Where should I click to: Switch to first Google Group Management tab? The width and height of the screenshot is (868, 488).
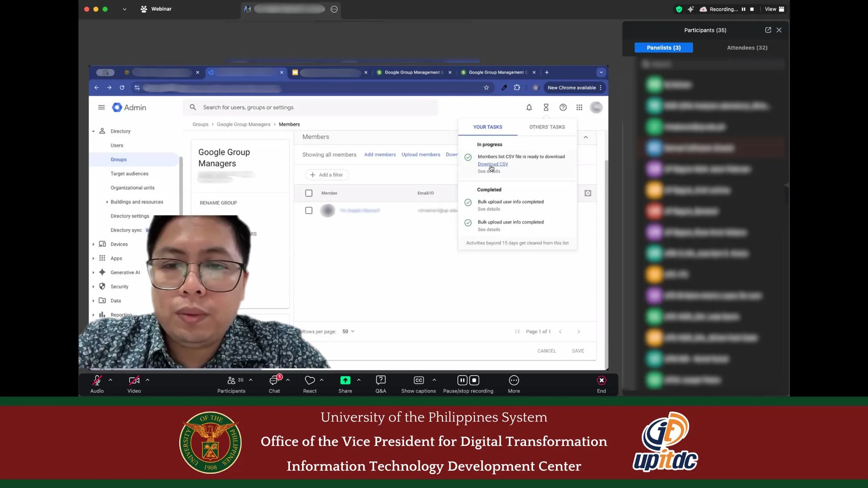[414, 72]
